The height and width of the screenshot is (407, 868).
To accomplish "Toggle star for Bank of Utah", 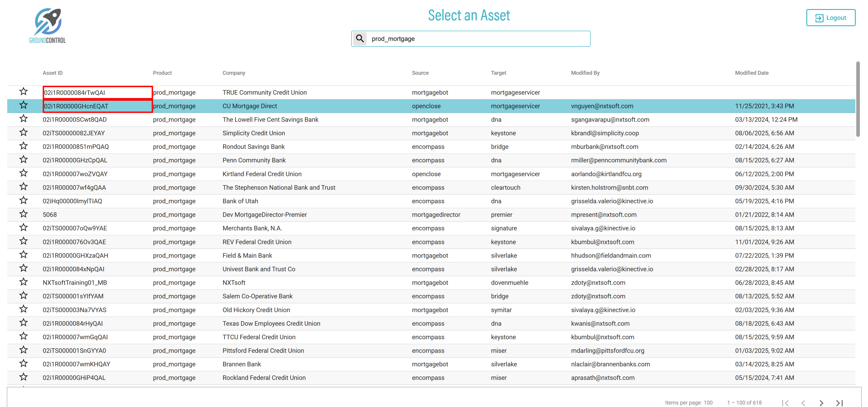I will click(23, 200).
